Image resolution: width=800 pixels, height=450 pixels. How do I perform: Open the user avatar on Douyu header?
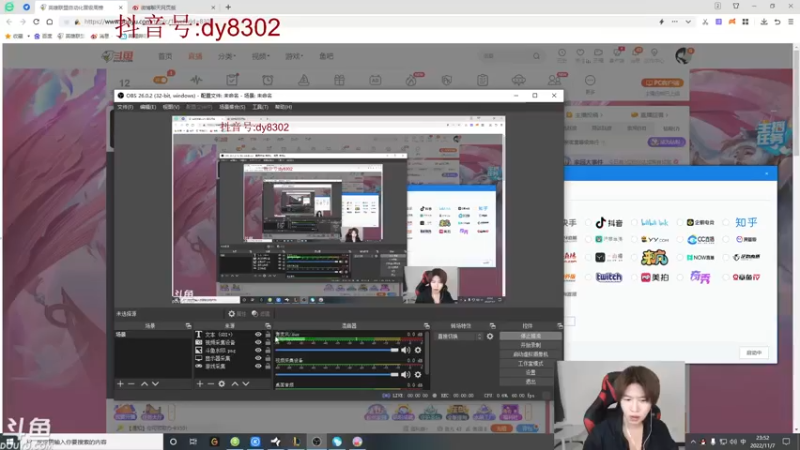pos(683,56)
